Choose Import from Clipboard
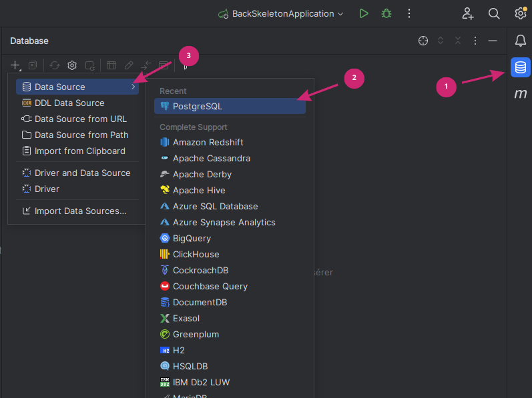 (77, 151)
